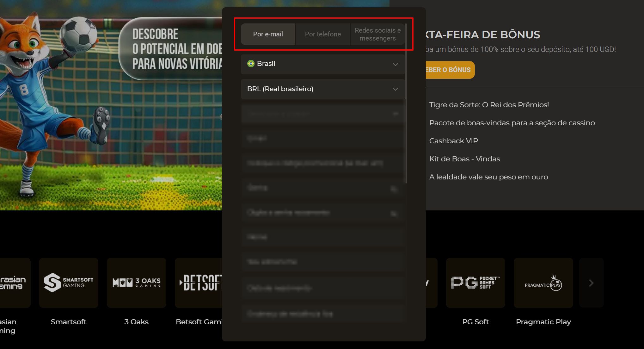
Task: Click the Brasil dropdown chevron arrow
Action: [395, 64]
